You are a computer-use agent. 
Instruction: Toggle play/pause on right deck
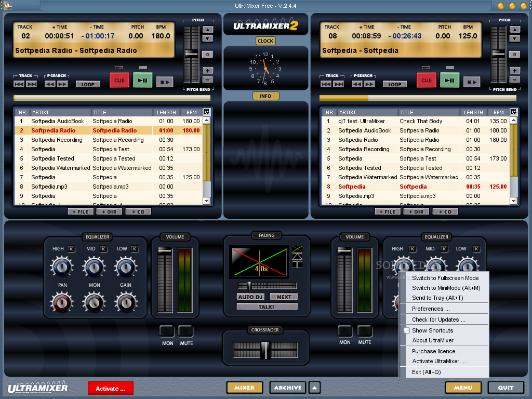[449, 81]
